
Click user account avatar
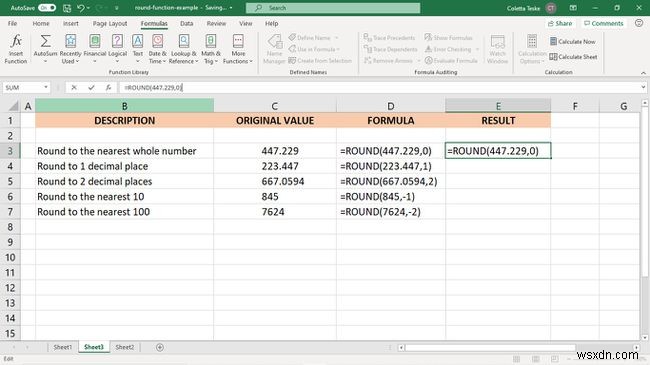(x=551, y=8)
